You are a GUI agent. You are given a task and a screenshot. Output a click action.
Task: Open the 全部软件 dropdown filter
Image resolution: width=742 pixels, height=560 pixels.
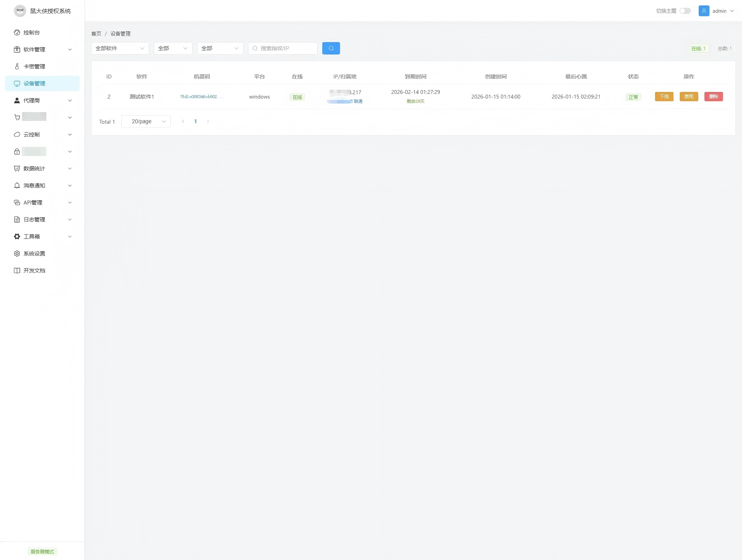[120, 48]
